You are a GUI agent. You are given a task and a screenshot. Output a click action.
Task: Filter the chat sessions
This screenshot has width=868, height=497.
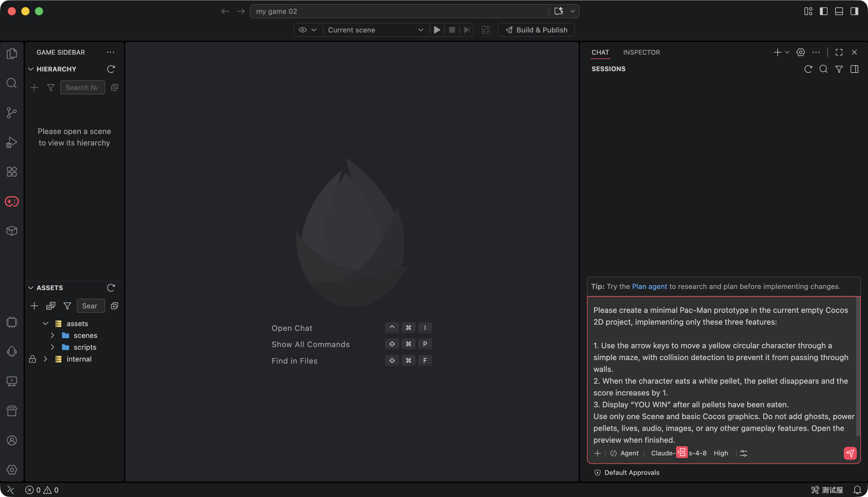(x=839, y=69)
